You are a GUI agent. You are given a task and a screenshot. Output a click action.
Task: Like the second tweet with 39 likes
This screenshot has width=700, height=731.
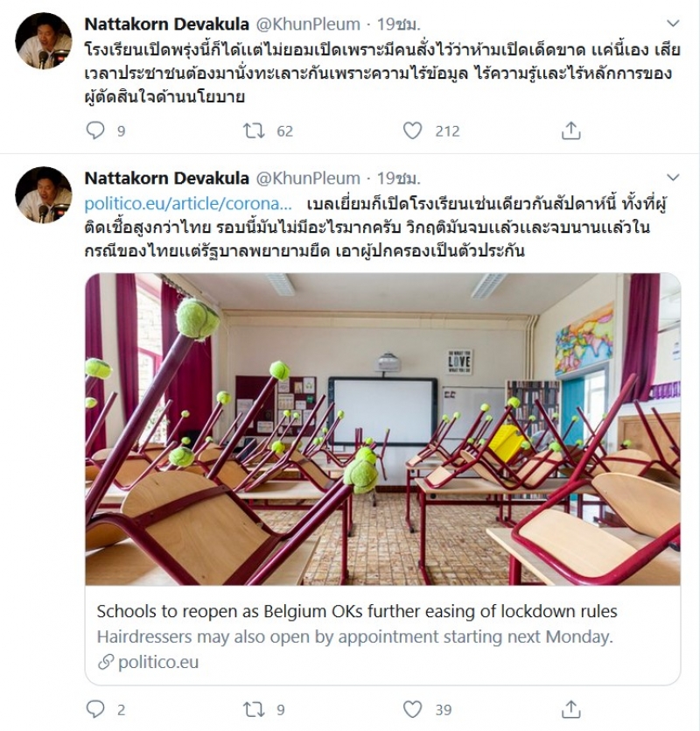click(412, 709)
